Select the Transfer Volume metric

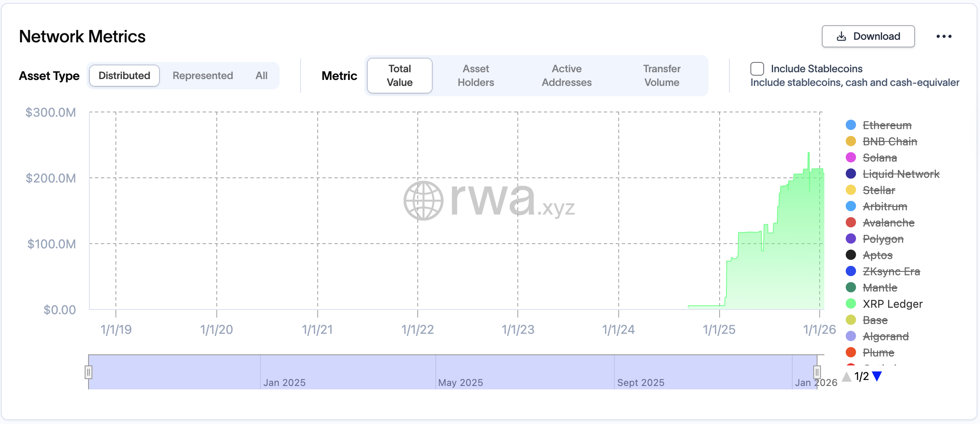[661, 76]
